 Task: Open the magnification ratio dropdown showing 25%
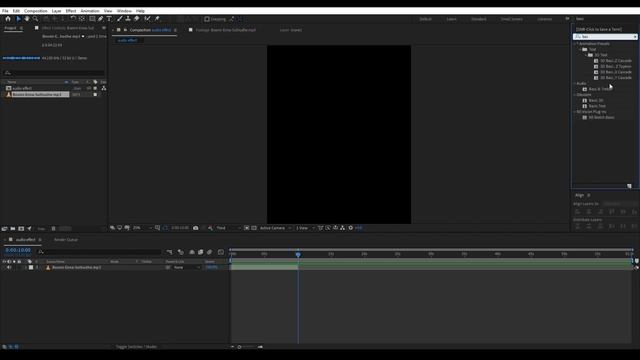142,228
